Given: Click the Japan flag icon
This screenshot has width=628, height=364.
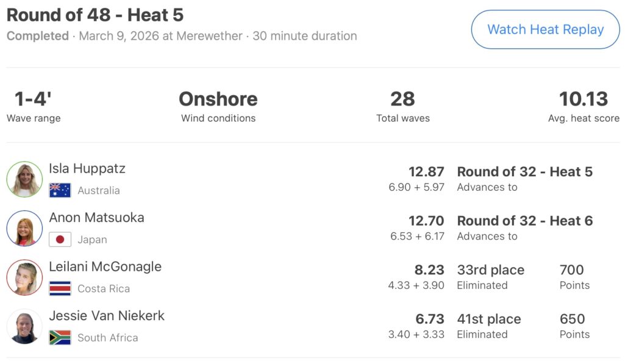Looking at the screenshot, I should pos(60,240).
